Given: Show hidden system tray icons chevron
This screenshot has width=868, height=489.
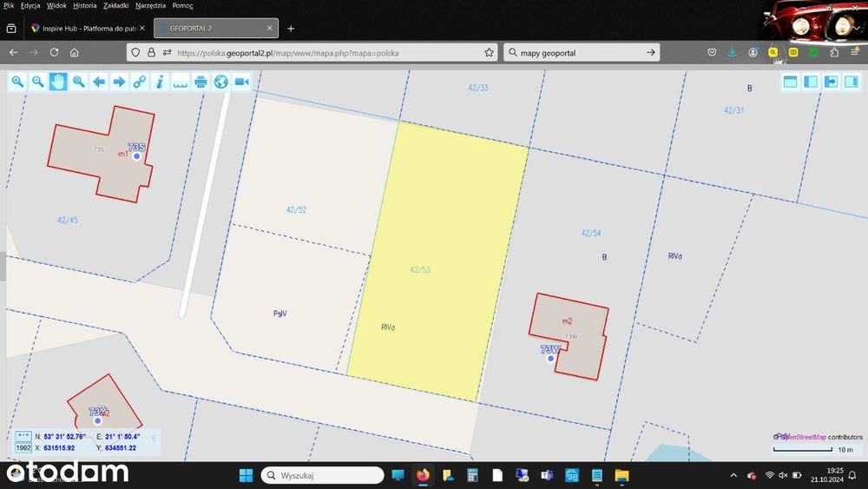Looking at the screenshot, I should tap(733, 475).
